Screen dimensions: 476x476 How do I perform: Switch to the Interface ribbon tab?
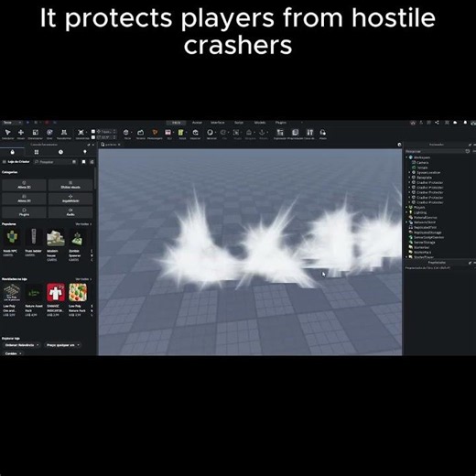point(218,123)
